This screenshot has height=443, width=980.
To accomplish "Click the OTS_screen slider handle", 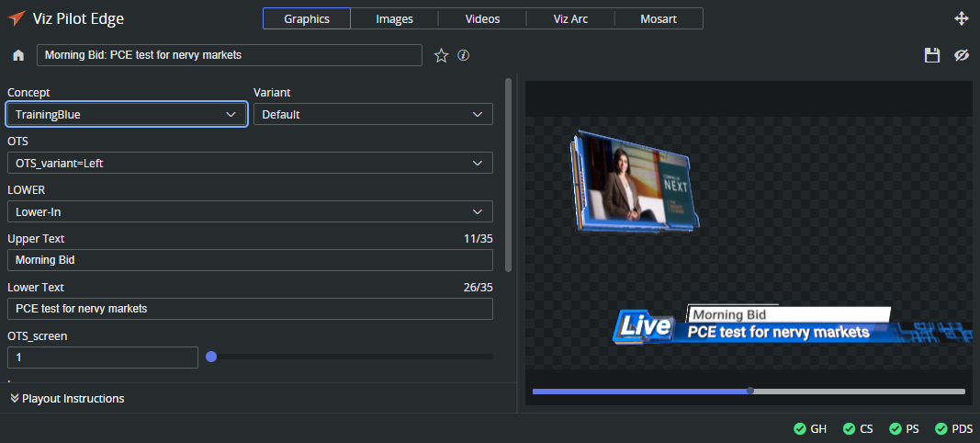I will 211,357.
